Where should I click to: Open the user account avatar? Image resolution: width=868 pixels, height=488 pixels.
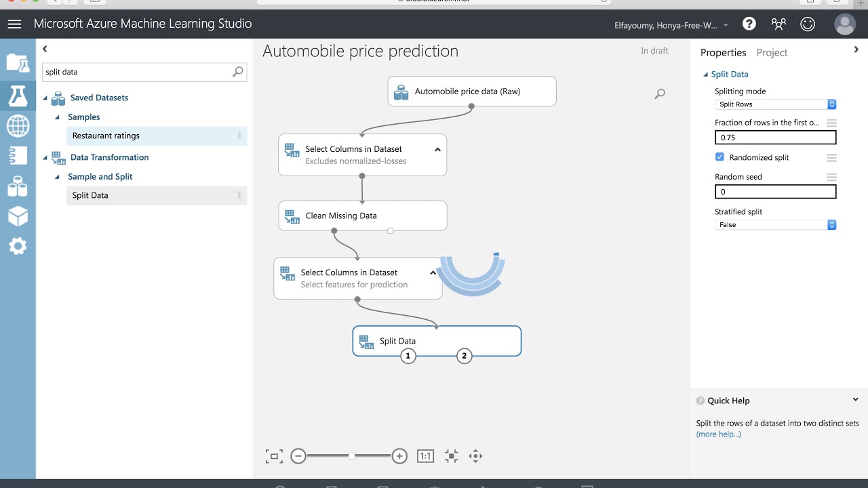pyautogui.click(x=845, y=24)
